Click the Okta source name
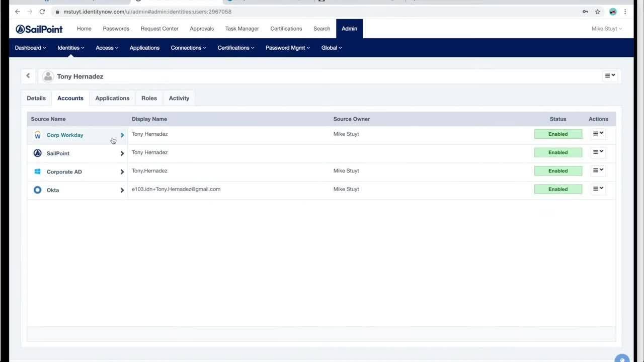The image size is (644, 362). [x=53, y=190]
